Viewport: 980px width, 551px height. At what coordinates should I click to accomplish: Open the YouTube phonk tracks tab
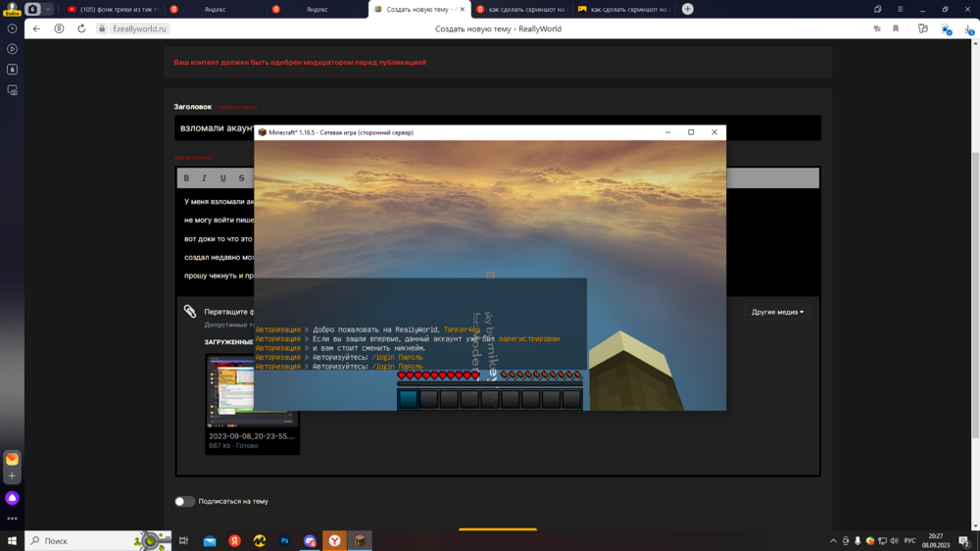tap(113, 10)
